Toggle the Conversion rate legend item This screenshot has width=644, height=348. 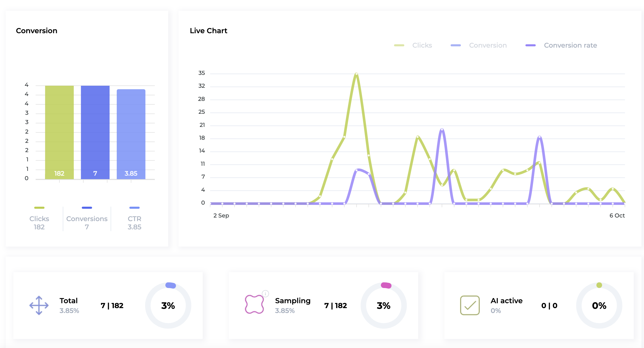[x=570, y=45]
